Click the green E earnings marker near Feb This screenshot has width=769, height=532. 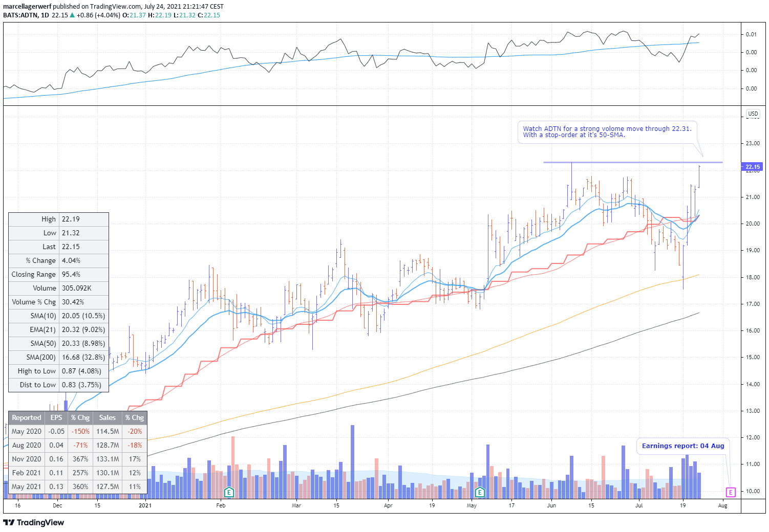pyautogui.click(x=229, y=493)
